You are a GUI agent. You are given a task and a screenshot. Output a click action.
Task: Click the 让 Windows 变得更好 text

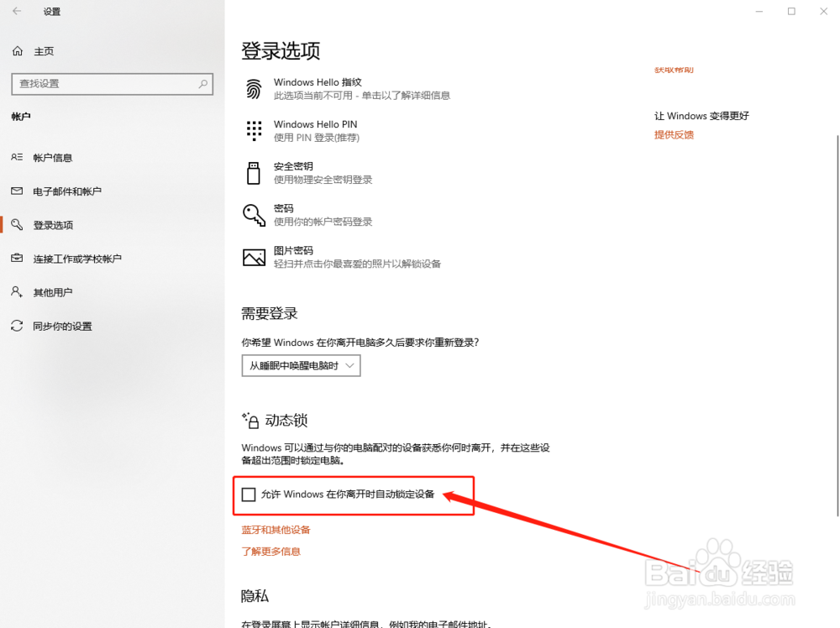click(701, 116)
